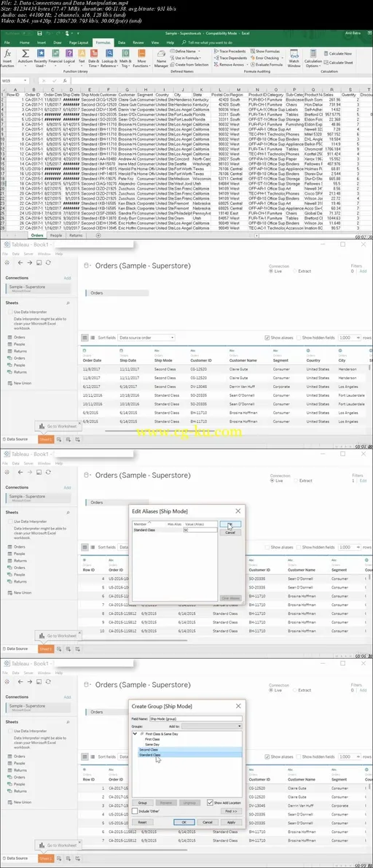Click Go to Worksheet in top Tableau window
373x868 pixels.
pyautogui.click(x=58, y=426)
